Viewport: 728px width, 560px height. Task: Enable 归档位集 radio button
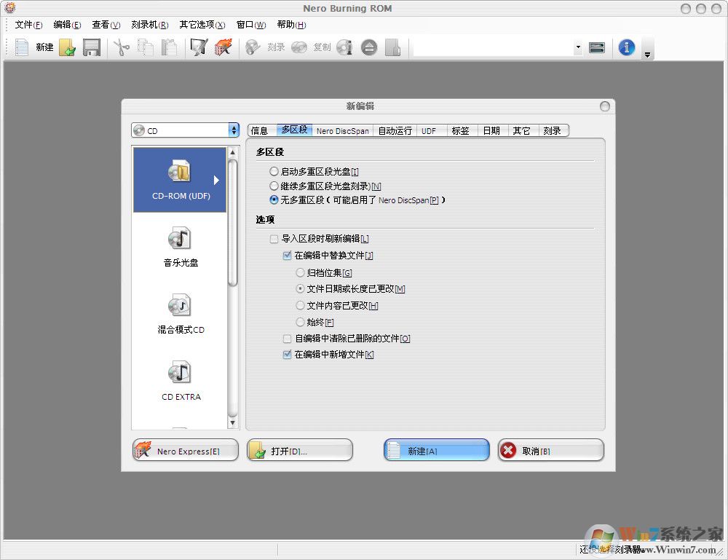click(300, 272)
